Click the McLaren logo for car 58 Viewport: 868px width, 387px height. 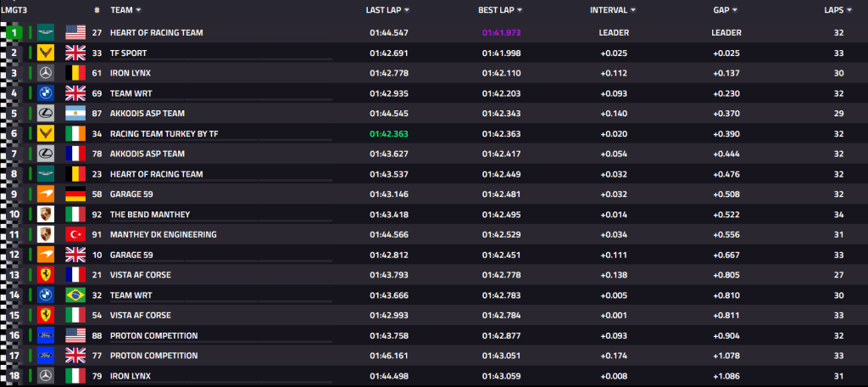46,194
